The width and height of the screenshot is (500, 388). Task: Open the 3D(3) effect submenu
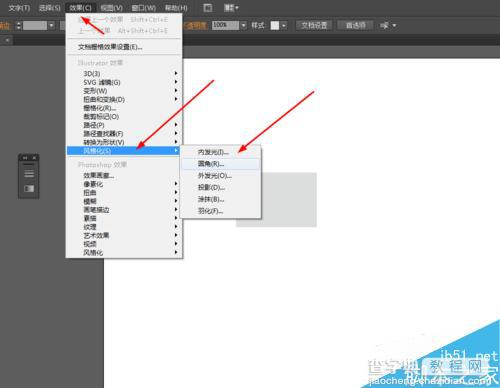tap(124, 73)
